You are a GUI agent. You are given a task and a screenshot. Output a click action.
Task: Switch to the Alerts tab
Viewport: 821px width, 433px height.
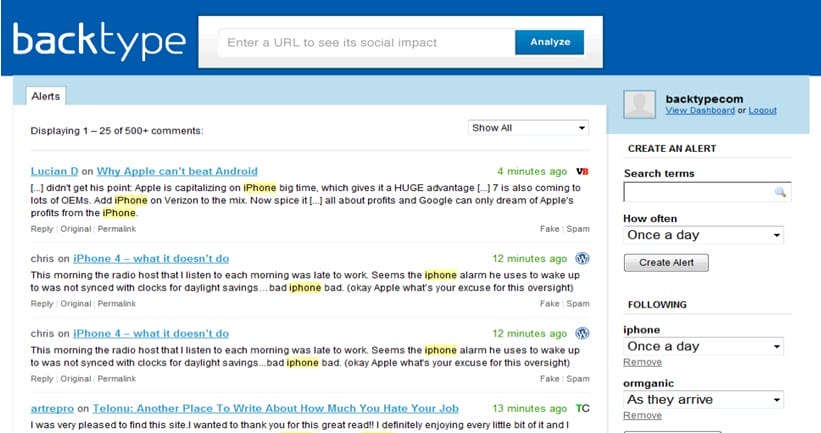tap(45, 97)
